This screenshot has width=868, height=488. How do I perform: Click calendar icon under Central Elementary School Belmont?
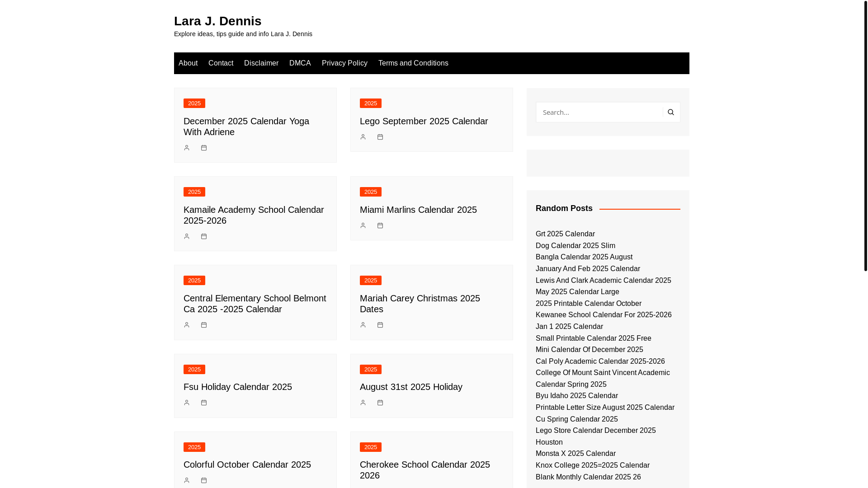pyautogui.click(x=204, y=325)
